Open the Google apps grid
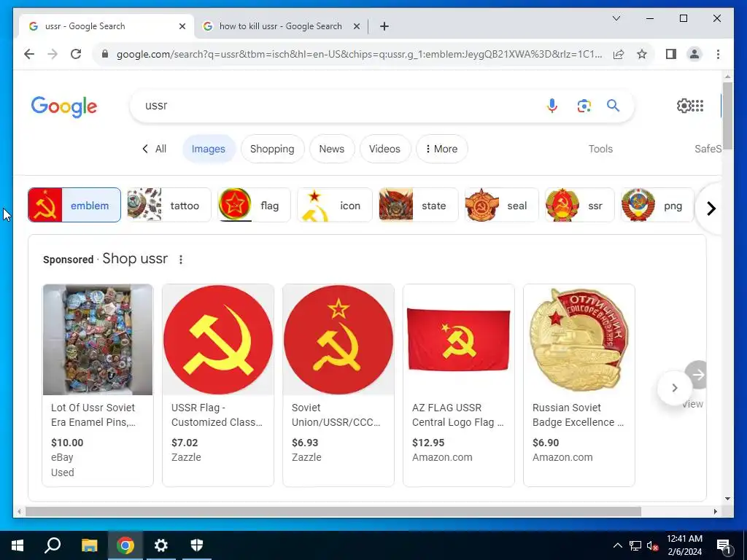The image size is (747, 560). click(697, 106)
